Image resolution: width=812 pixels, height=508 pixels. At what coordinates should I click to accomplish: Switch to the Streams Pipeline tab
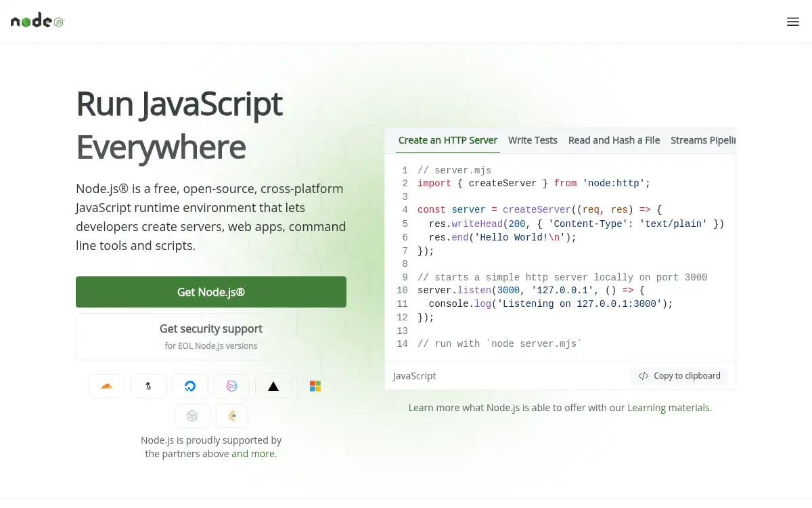[x=702, y=140]
